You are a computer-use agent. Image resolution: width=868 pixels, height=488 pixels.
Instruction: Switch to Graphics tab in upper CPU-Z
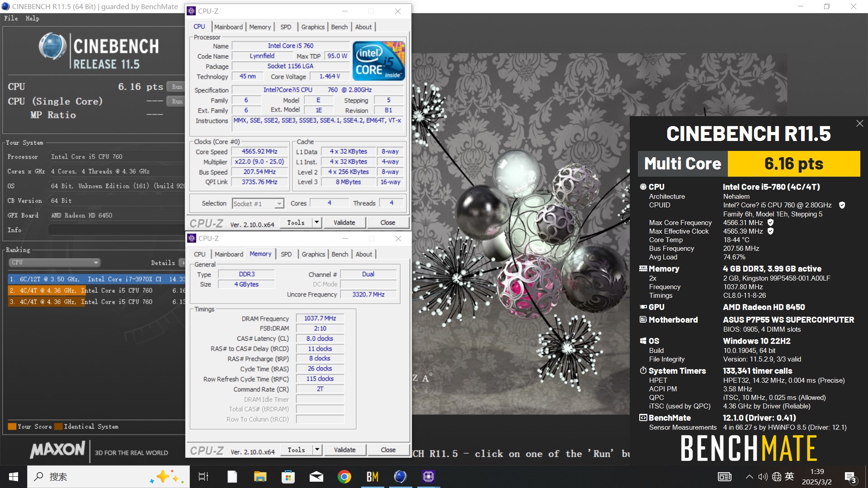point(313,27)
